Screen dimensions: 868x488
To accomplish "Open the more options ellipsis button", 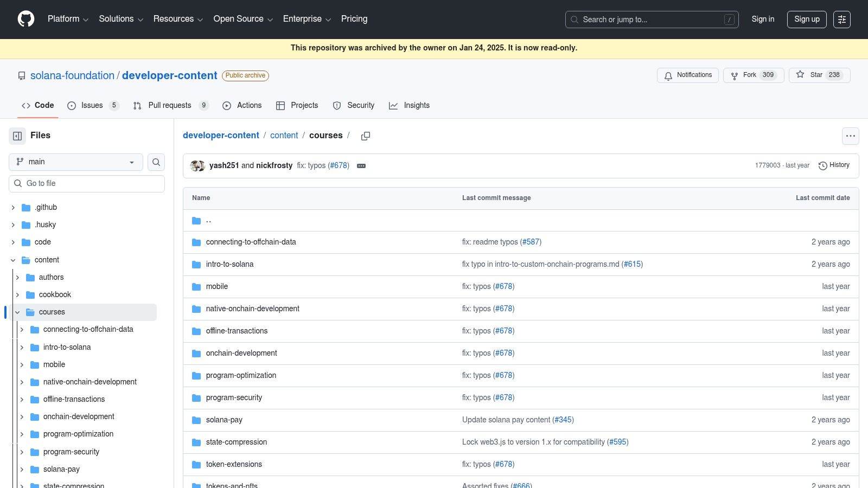I will point(851,136).
